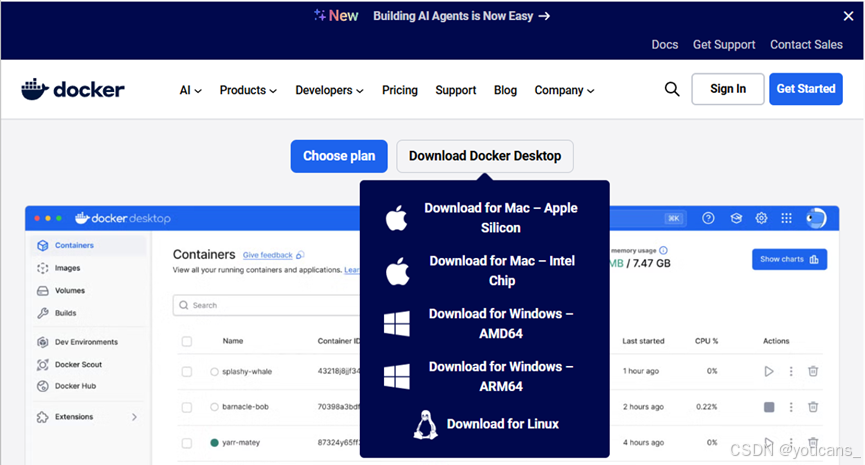Start the splashy-whale container with play icon

click(x=769, y=371)
